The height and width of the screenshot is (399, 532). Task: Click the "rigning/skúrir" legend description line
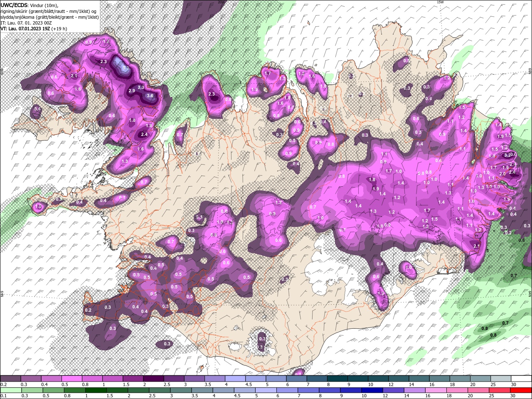tap(49, 11)
